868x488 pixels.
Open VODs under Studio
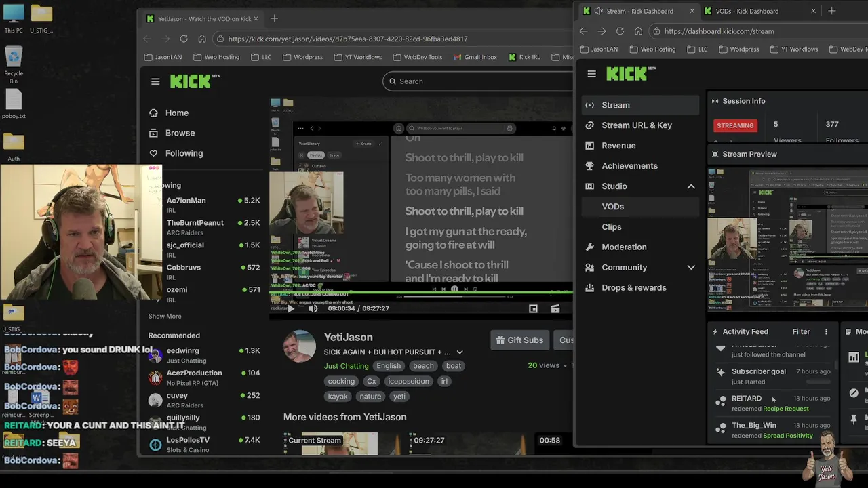pyautogui.click(x=640, y=207)
